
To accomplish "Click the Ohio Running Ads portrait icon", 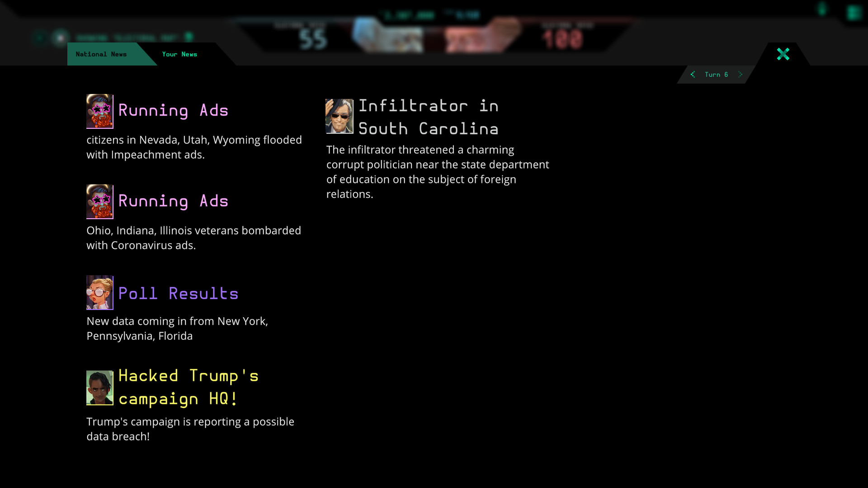I will tap(100, 202).
